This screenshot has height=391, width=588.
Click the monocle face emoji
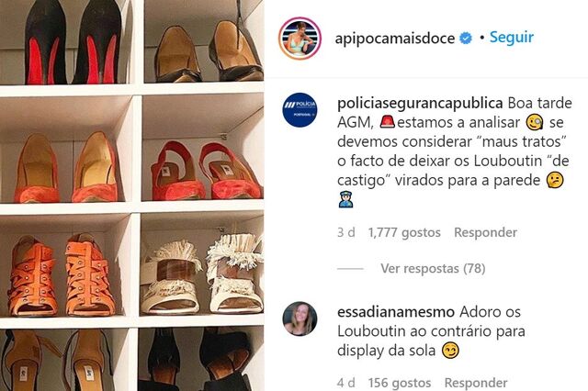tap(535, 122)
